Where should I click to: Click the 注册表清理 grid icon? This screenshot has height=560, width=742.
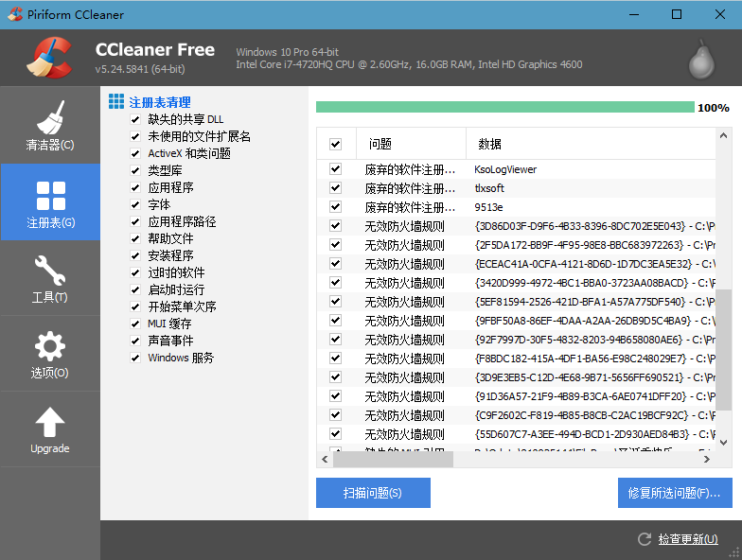tap(116, 101)
